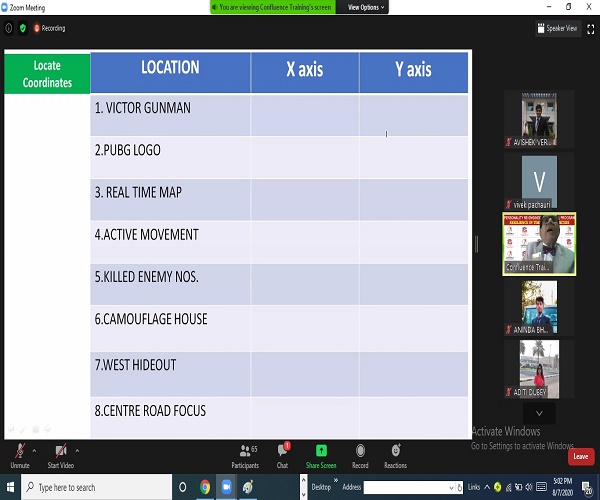Click the row 7.WEST HIDEOUT
Screen dimensions: 600x500
point(279,374)
